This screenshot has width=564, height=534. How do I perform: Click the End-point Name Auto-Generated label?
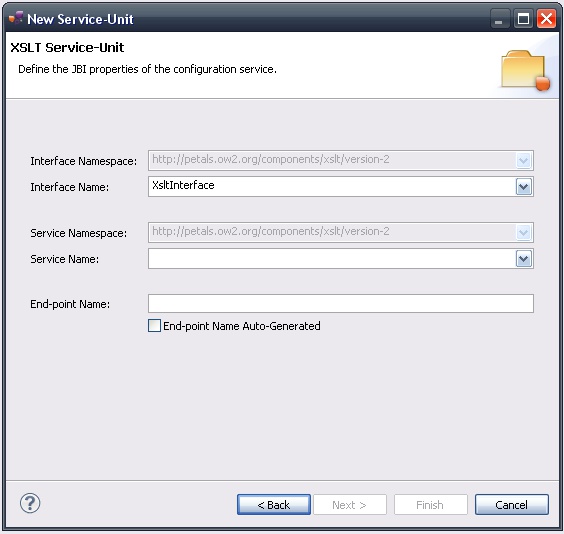click(x=242, y=326)
